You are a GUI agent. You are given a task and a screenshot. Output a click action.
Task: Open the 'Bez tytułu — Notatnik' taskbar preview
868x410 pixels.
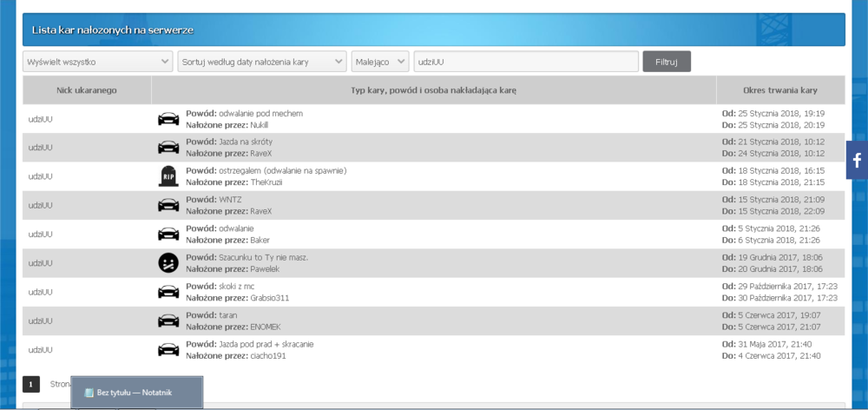coord(137,393)
